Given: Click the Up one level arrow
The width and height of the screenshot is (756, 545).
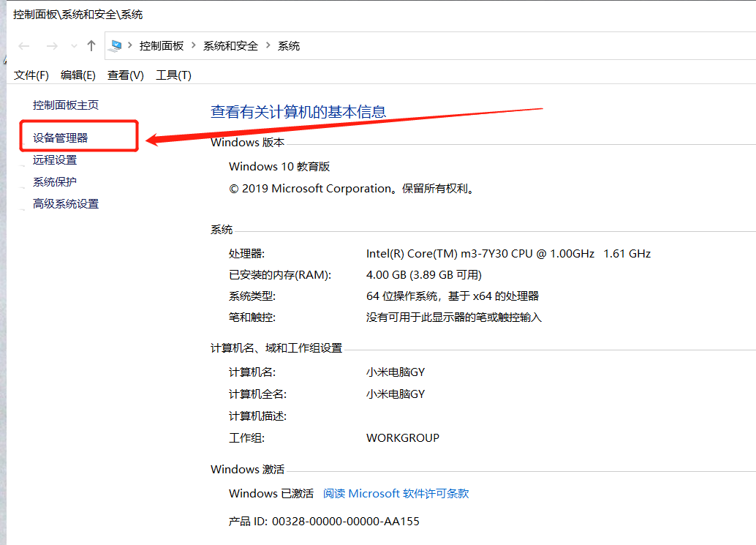Looking at the screenshot, I should click(91, 45).
